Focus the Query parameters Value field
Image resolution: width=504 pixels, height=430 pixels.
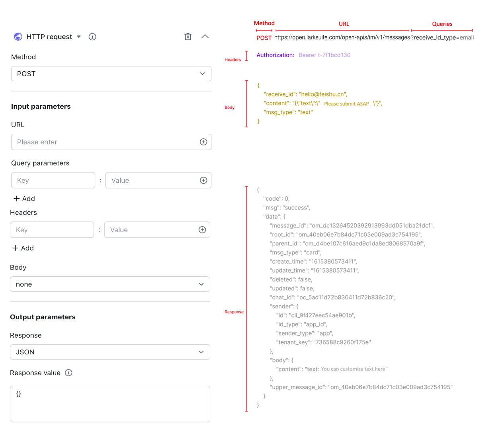(151, 180)
